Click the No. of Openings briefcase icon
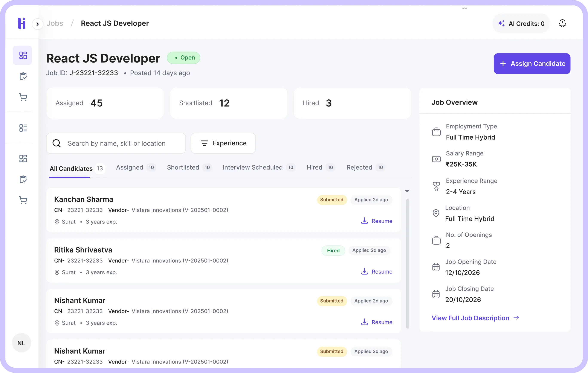Viewport: 588px width, 373px height. pos(436,240)
